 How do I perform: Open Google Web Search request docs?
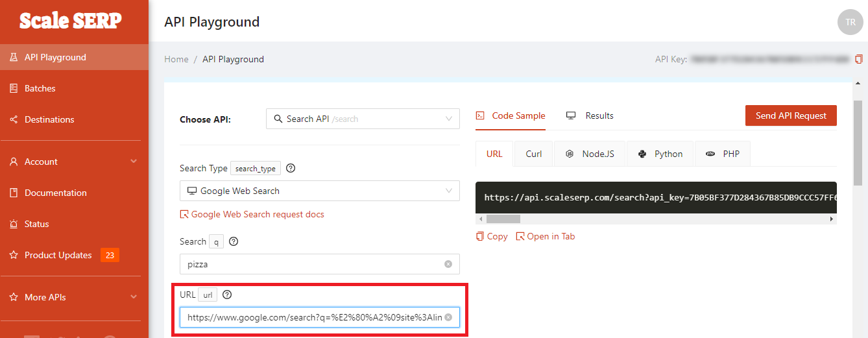coord(252,214)
